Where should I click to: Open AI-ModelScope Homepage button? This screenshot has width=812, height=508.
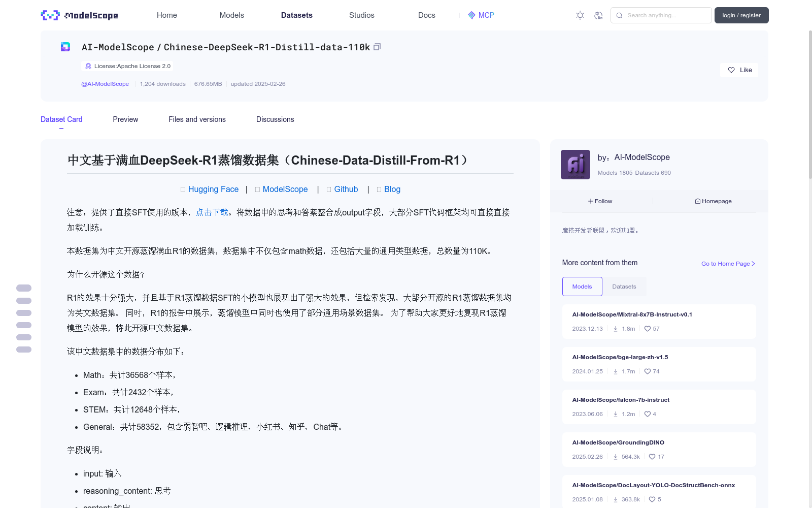[x=713, y=201]
